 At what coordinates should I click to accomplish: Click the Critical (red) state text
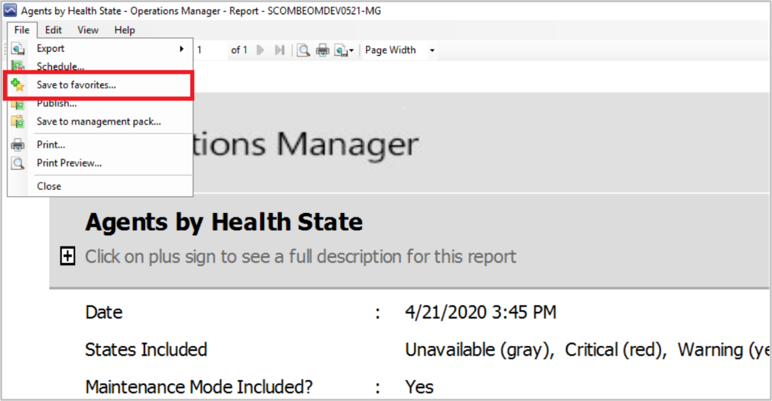(615, 350)
